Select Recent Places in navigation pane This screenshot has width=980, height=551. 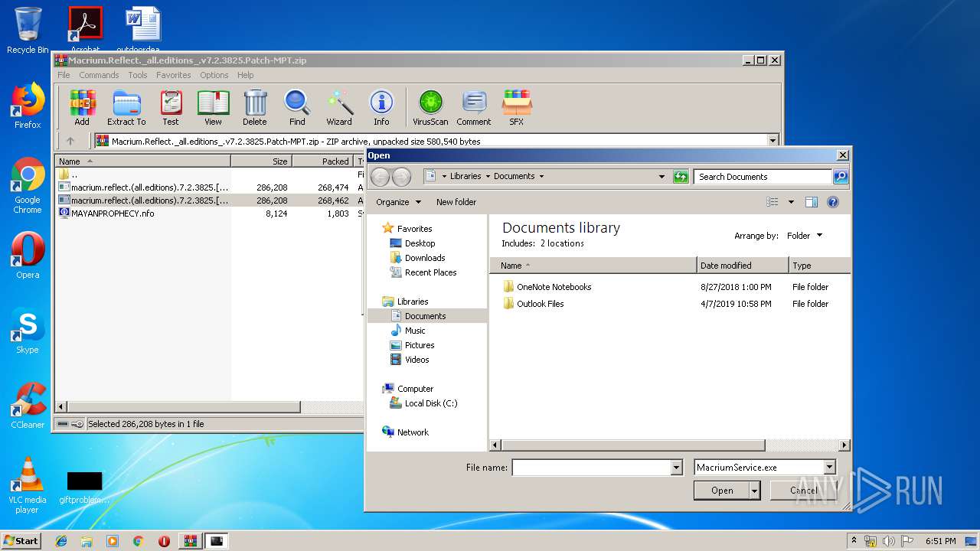pos(430,272)
